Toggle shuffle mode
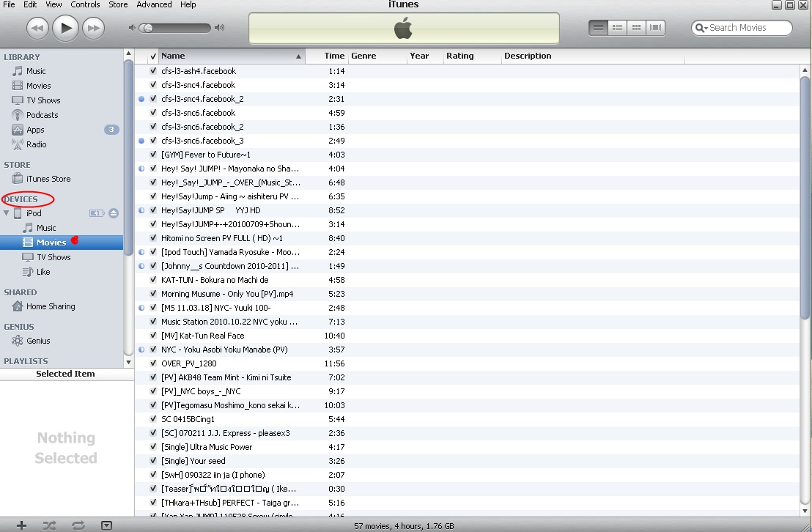The image size is (812, 532). coord(49,525)
